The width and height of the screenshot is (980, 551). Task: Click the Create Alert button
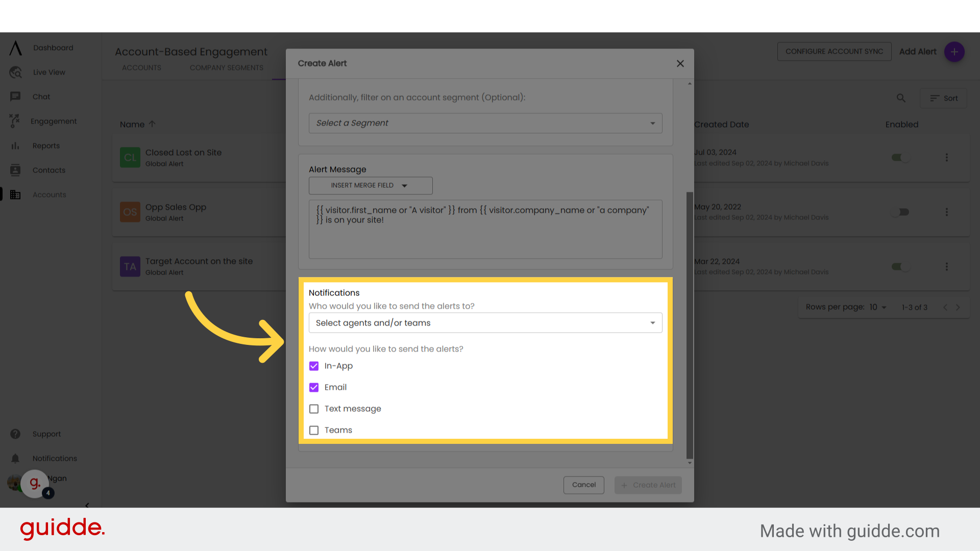coord(648,485)
